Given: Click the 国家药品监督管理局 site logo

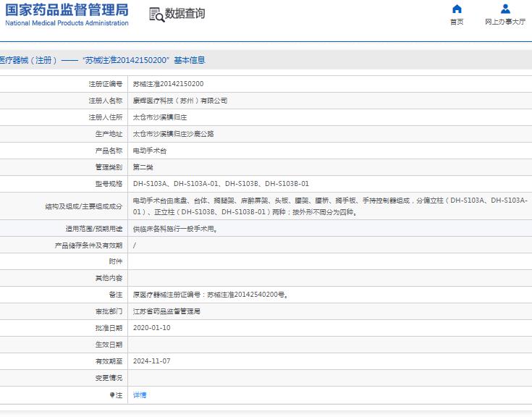Looking at the screenshot, I should point(67,9).
